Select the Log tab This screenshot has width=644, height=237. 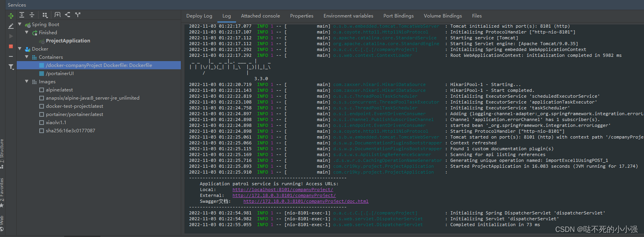(227, 16)
